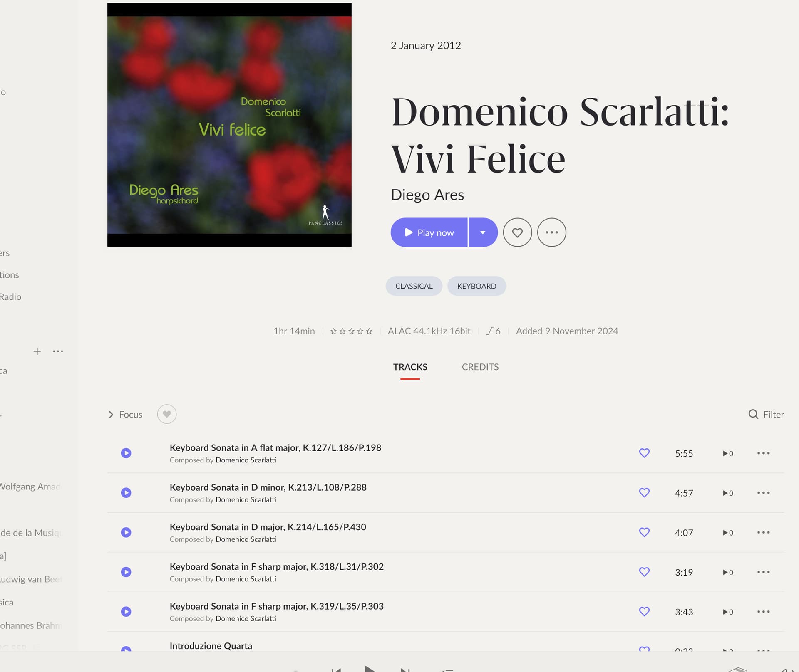Select Keyboard Sonata in D major K.214 title

(268, 527)
